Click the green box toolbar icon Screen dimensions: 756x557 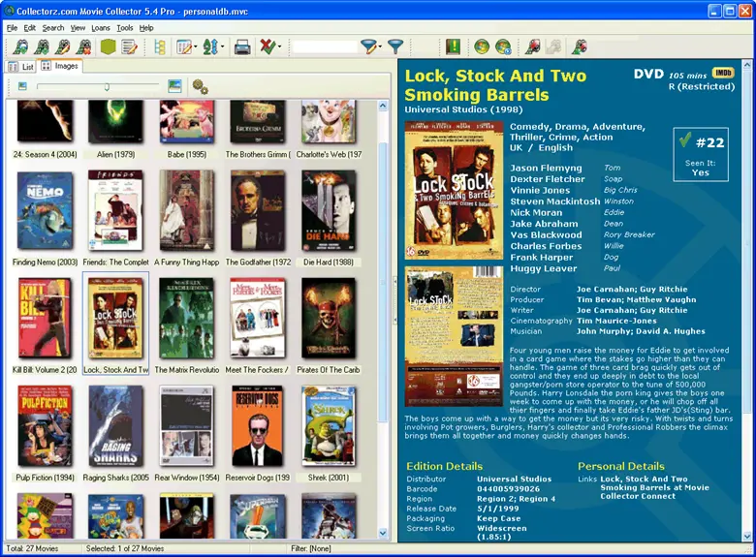click(108, 46)
